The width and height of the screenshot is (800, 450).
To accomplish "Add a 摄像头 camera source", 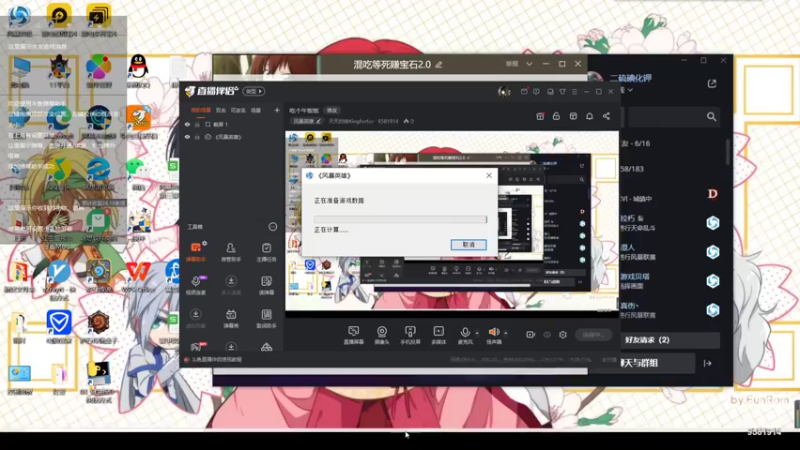I will 382,335.
